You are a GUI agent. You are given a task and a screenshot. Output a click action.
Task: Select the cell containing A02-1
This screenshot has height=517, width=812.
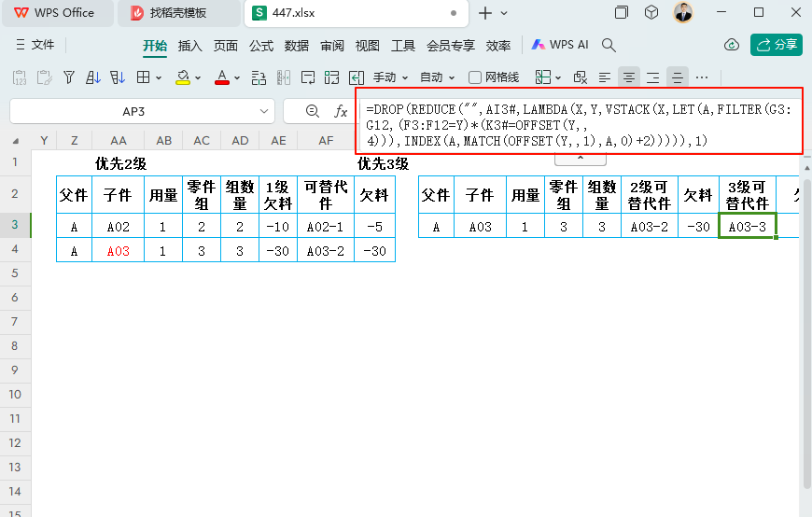pyautogui.click(x=326, y=227)
